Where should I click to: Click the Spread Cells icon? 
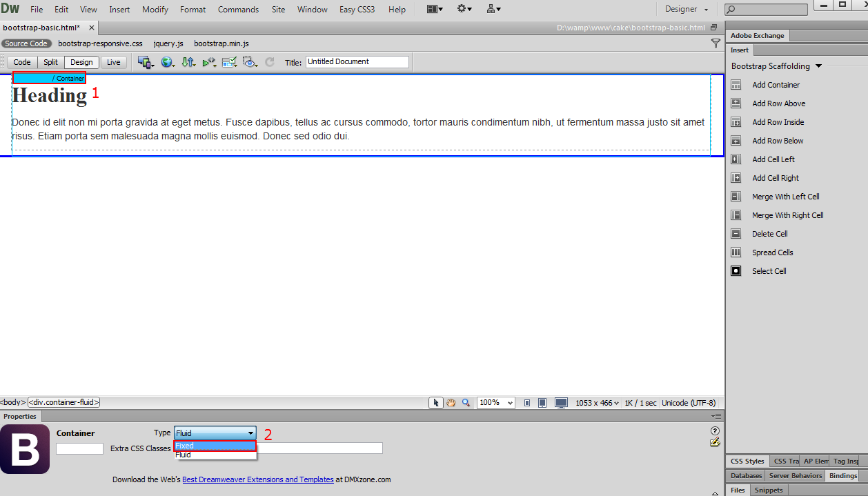(736, 252)
